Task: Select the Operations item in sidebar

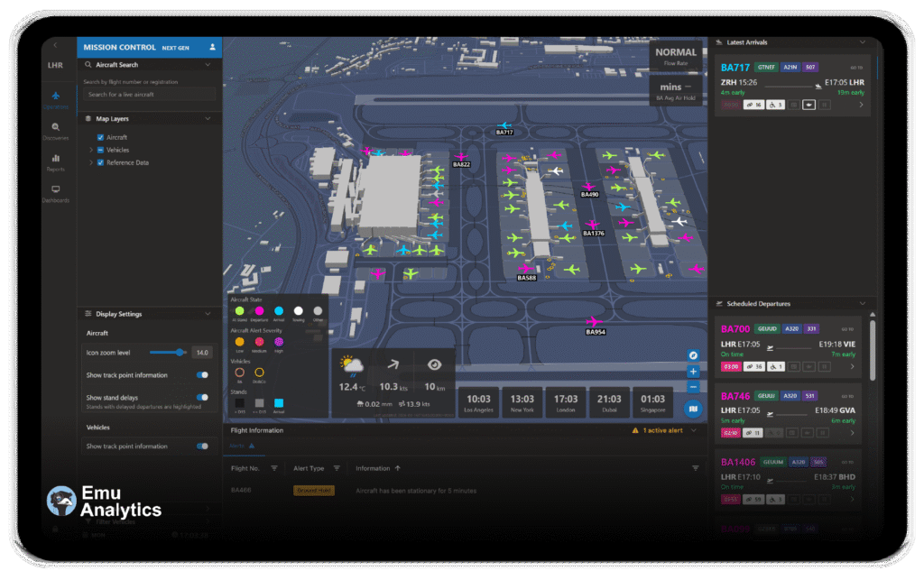Action: pyautogui.click(x=55, y=99)
